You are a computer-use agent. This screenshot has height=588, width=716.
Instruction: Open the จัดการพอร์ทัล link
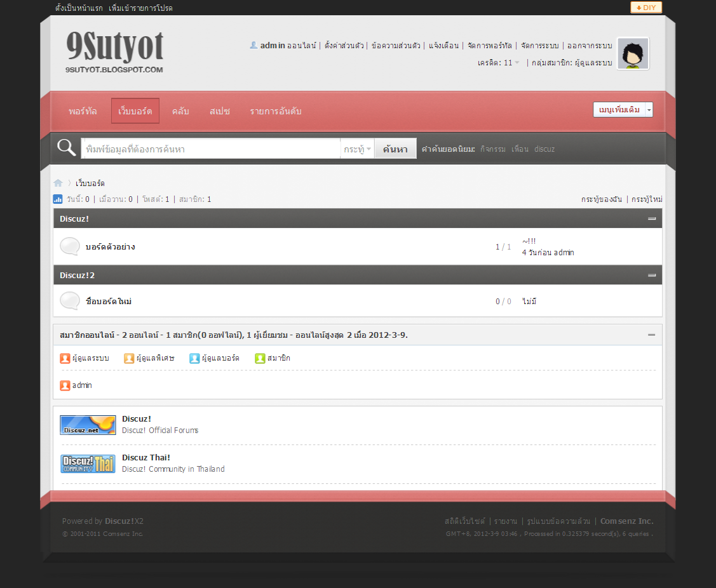490,45
